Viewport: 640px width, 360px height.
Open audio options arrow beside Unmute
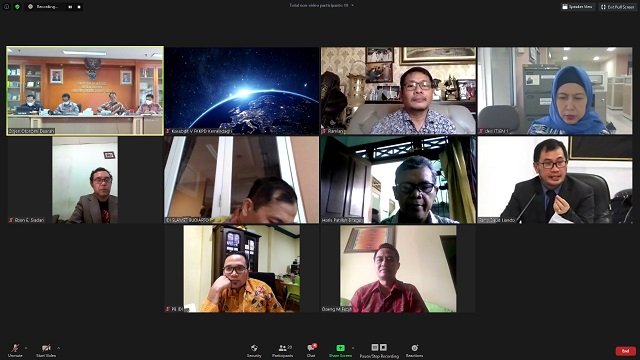[x=26, y=348]
